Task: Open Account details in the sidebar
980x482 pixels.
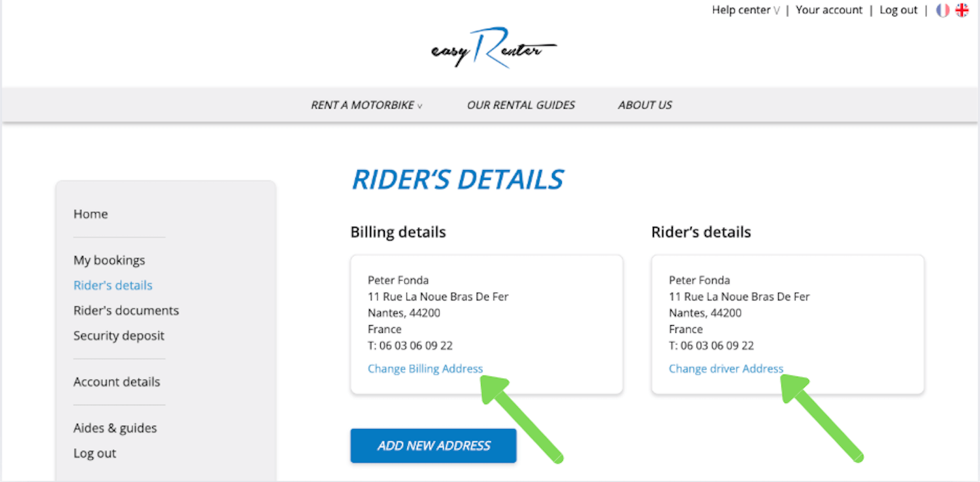Action: 117,382
